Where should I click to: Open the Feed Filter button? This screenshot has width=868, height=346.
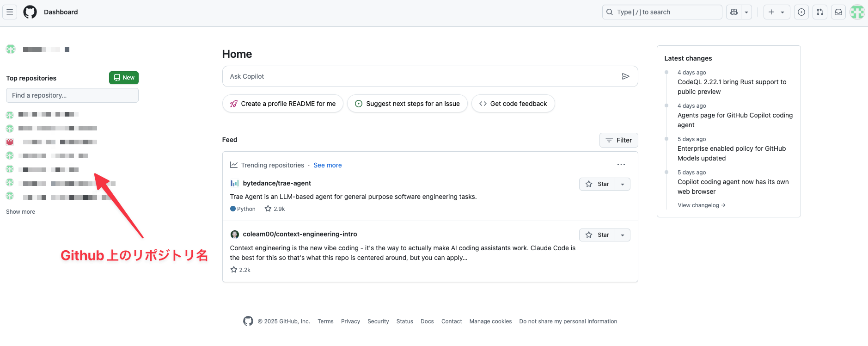(619, 140)
